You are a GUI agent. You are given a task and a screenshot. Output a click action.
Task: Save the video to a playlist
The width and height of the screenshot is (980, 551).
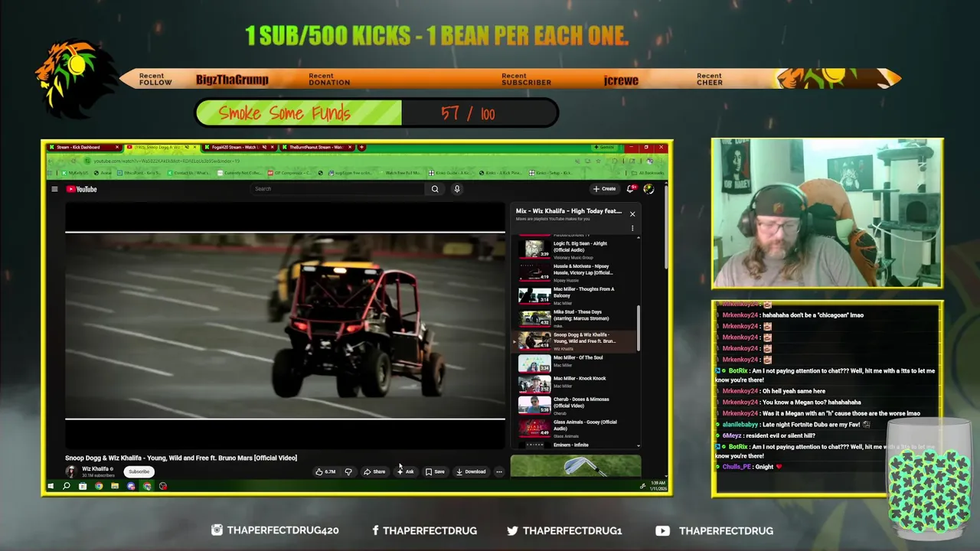[435, 471]
